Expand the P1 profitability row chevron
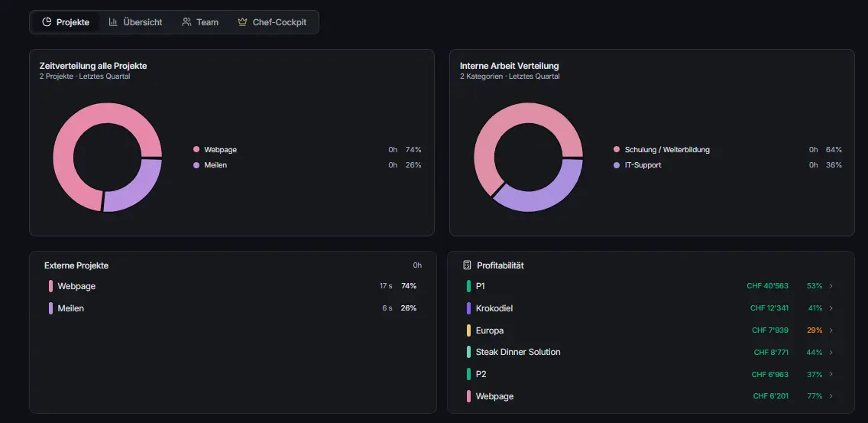The height and width of the screenshot is (423, 868). pyautogui.click(x=831, y=286)
